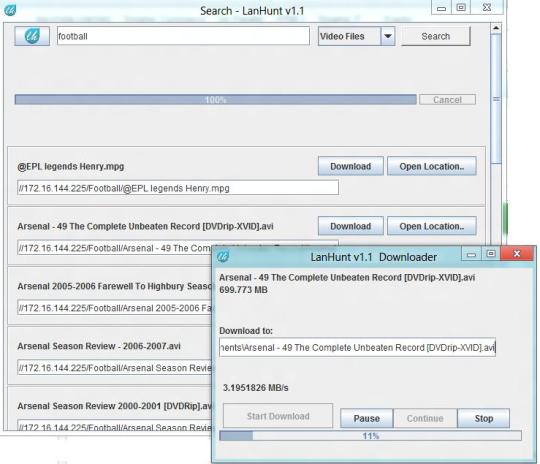Viewport: 540px width, 464px height.
Task: Click the @EPL legends Henry.mpg path field
Action: point(178,188)
